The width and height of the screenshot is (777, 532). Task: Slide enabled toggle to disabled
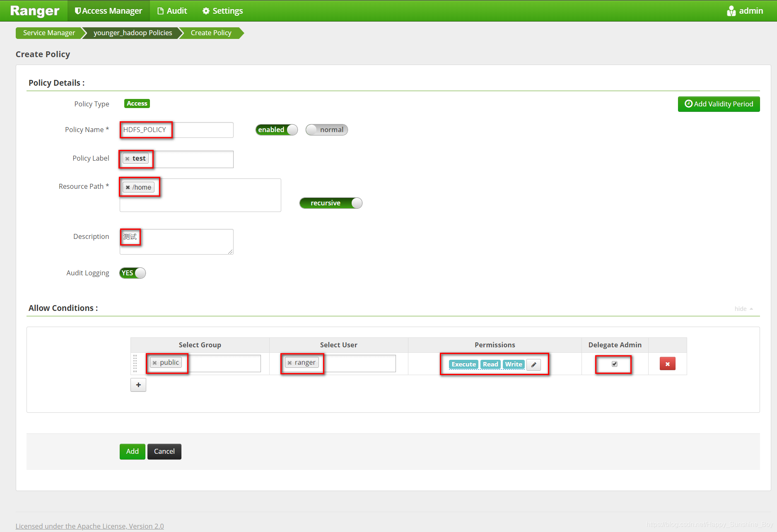[276, 130]
